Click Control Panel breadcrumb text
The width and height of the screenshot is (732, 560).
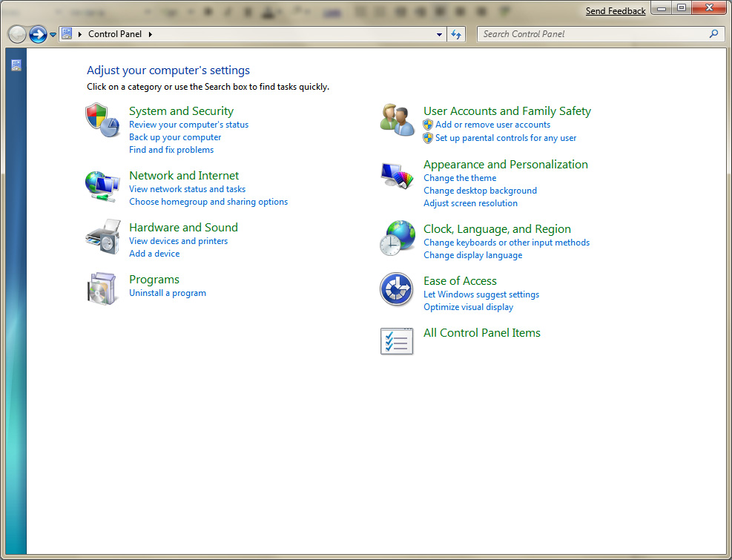click(115, 34)
